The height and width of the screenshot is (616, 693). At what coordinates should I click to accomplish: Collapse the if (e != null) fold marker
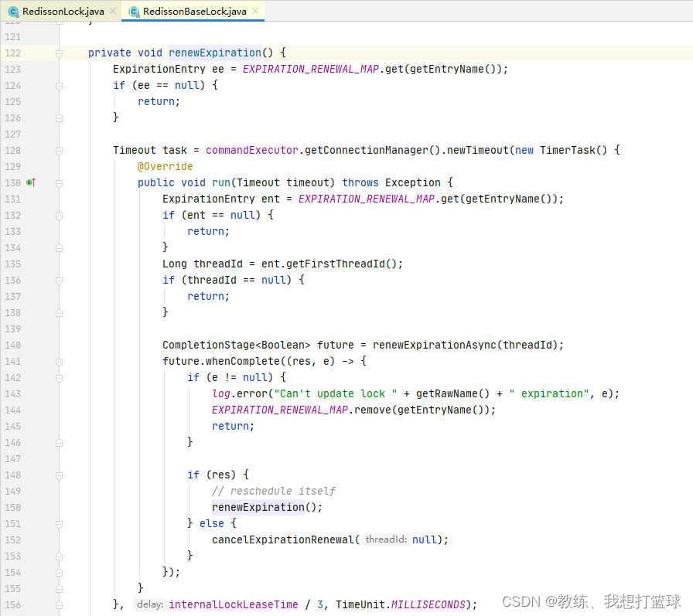(59, 377)
